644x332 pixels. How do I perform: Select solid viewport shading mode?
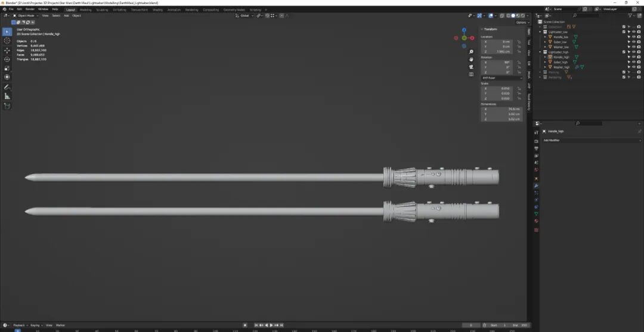tap(513, 15)
